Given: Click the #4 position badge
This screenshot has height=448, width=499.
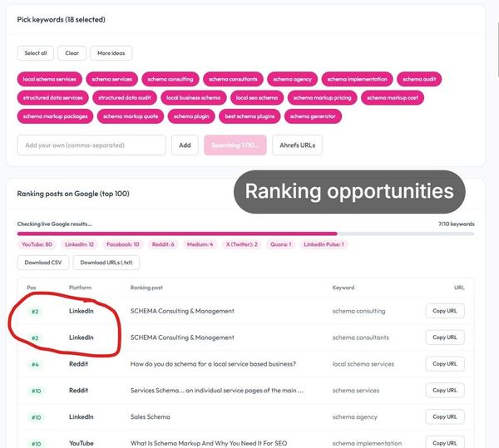Looking at the screenshot, I should [x=35, y=364].
